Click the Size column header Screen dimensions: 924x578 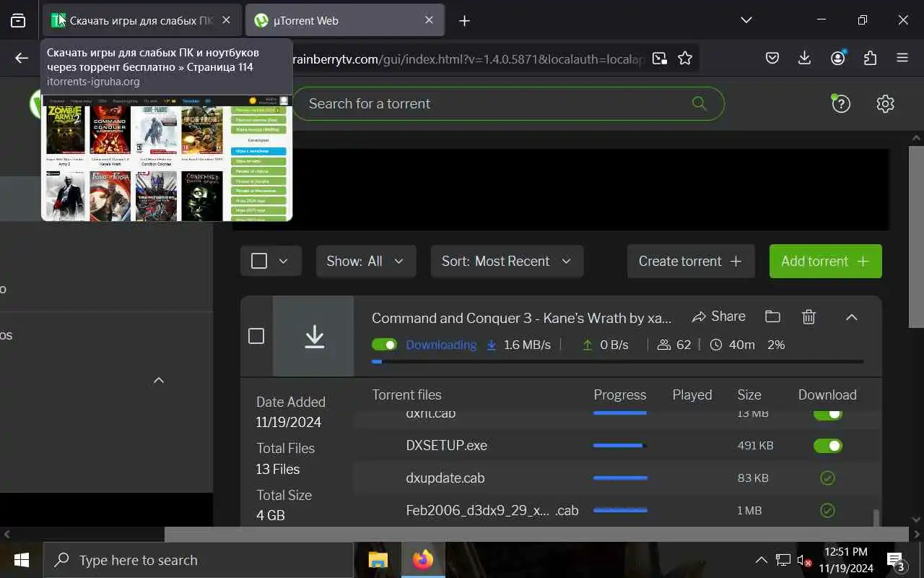pos(749,394)
